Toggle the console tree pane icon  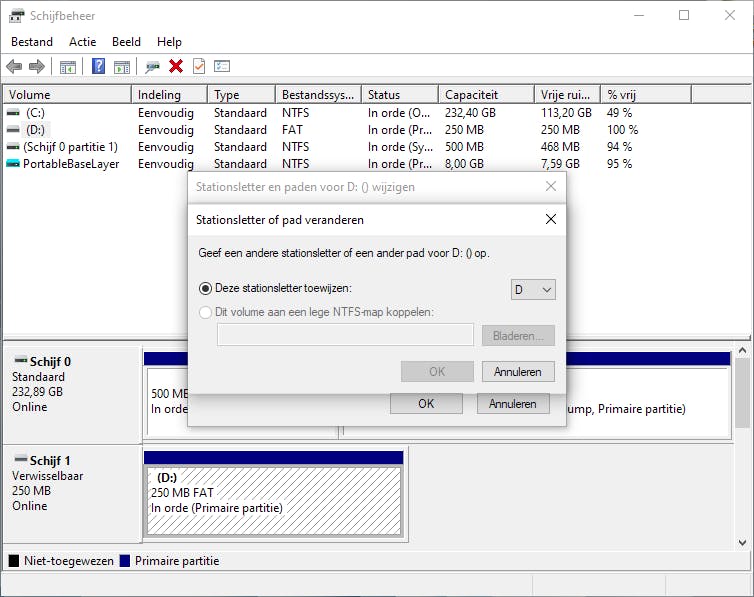click(x=68, y=66)
